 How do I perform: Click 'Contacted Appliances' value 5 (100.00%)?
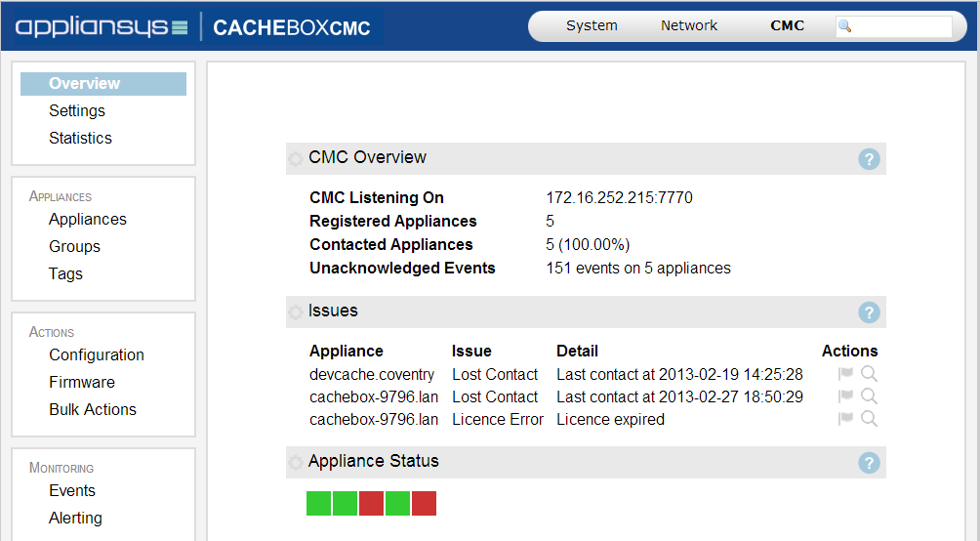pos(588,244)
